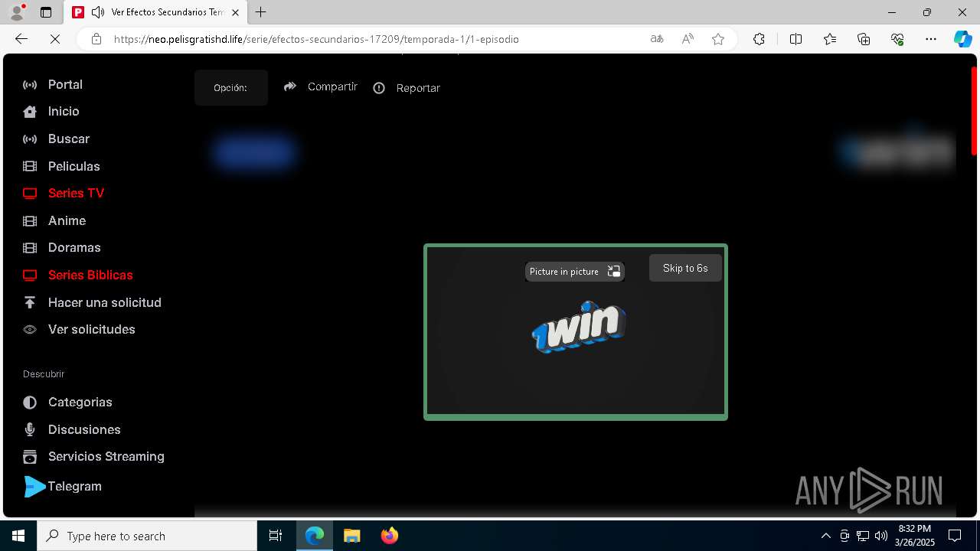Click Compartir to share the episode
The image size is (980, 551).
click(x=320, y=86)
